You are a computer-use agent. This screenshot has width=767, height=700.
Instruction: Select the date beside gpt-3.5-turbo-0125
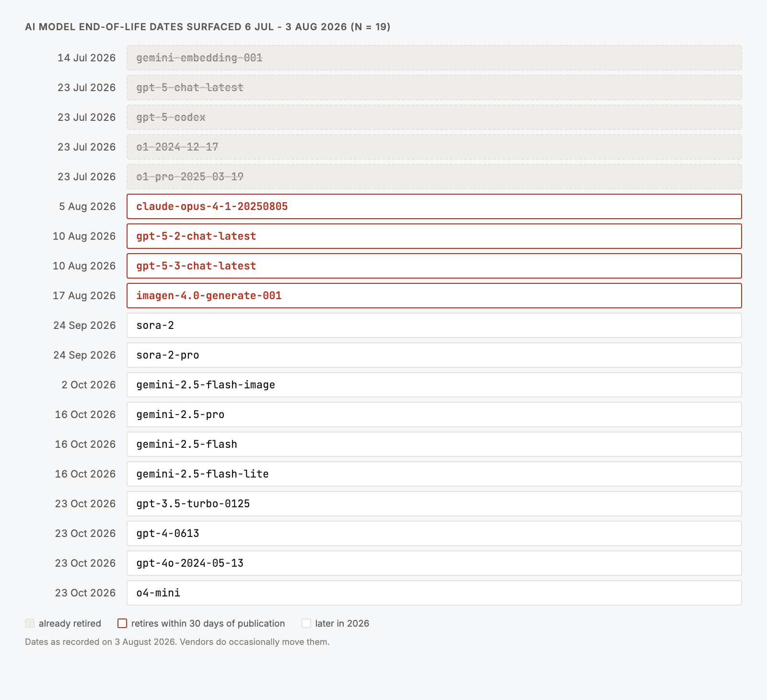click(x=85, y=504)
